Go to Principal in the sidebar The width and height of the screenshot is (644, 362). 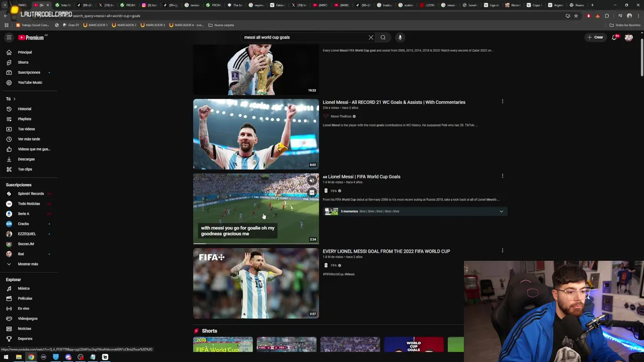pyautogui.click(x=25, y=52)
